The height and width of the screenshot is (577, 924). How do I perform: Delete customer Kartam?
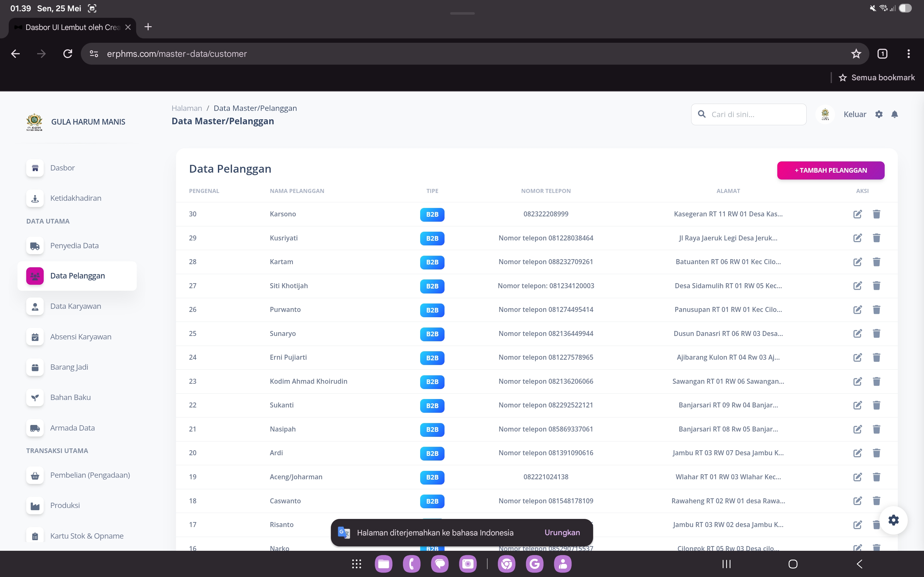[876, 262]
